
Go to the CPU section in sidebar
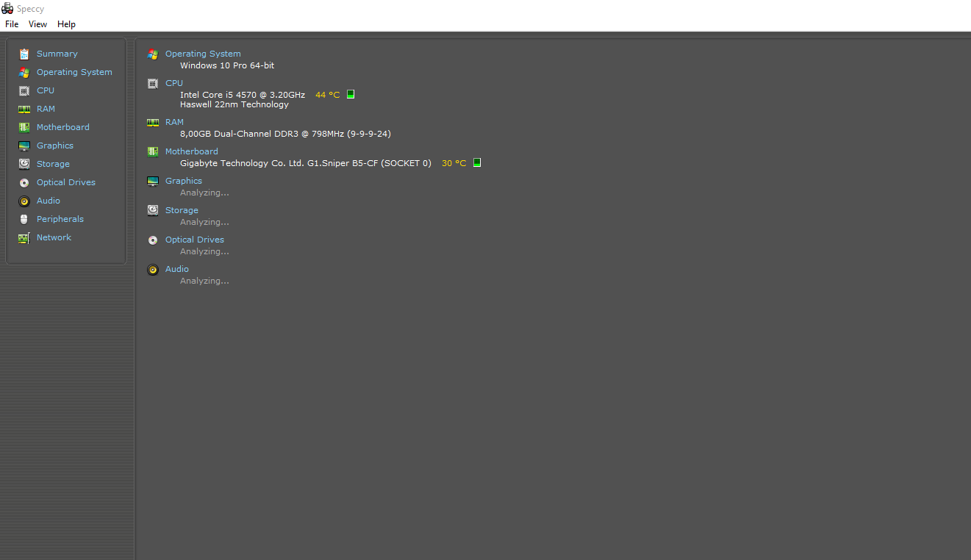click(46, 90)
